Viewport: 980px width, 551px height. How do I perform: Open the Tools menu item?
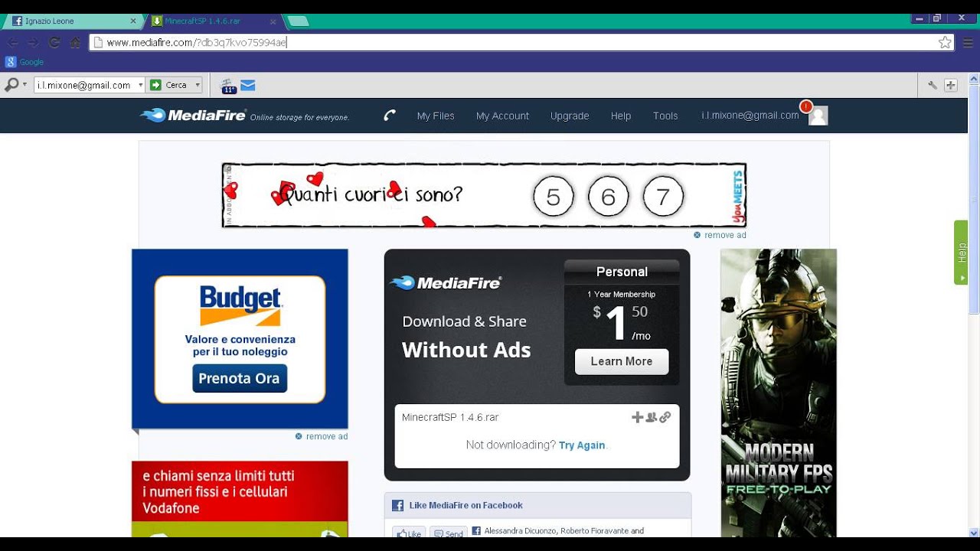click(665, 116)
